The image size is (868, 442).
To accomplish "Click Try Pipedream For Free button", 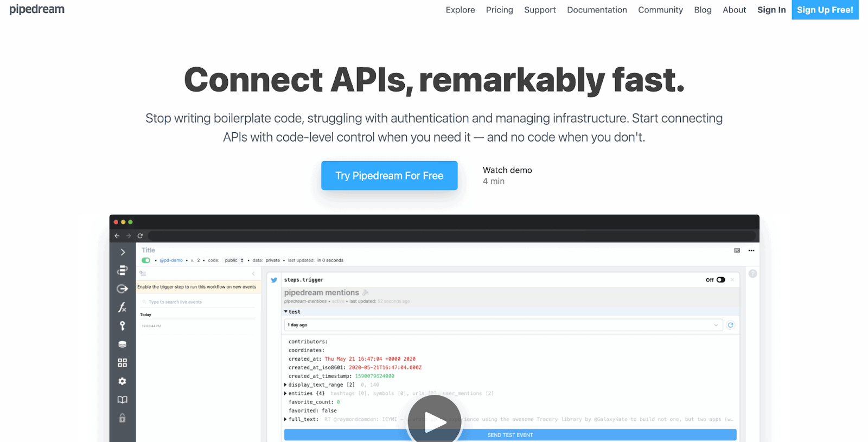I will click(389, 176).
